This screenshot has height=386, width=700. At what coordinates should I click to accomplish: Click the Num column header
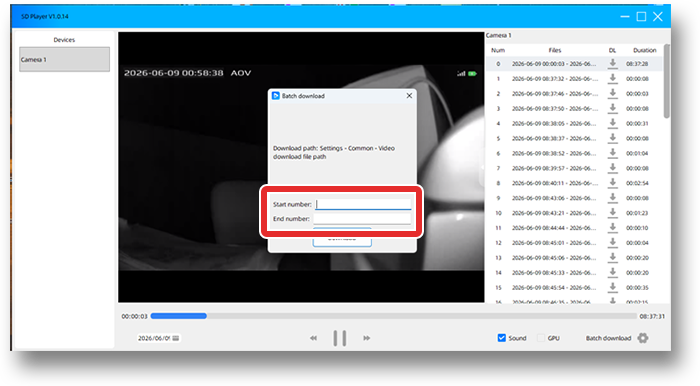pos(498,50)
